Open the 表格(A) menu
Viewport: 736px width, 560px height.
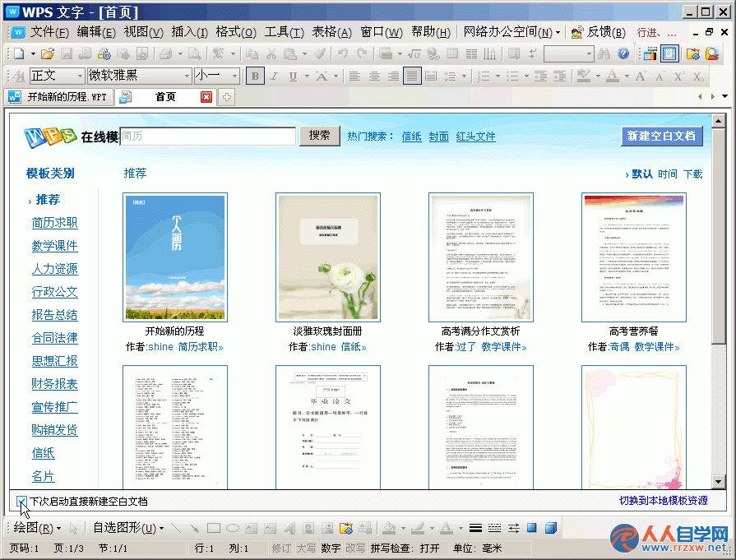point(331,32)
